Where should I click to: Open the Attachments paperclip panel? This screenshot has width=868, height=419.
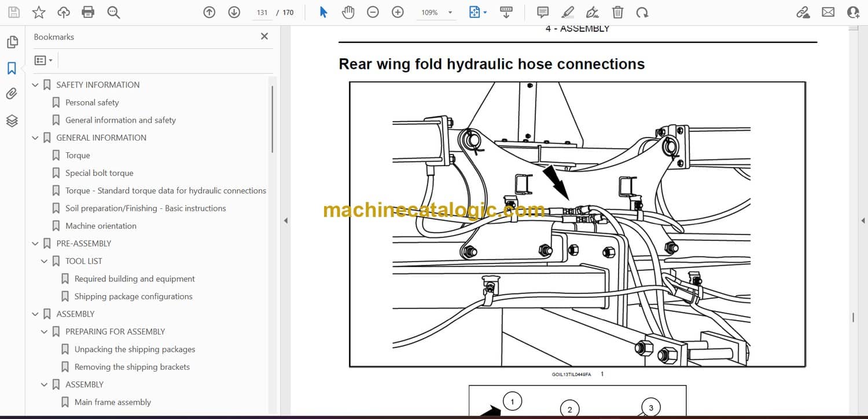[12, 94]
